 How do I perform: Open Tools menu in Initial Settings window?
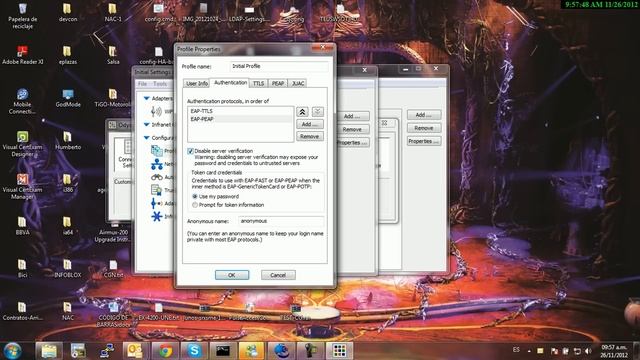[x=160, y=84]
